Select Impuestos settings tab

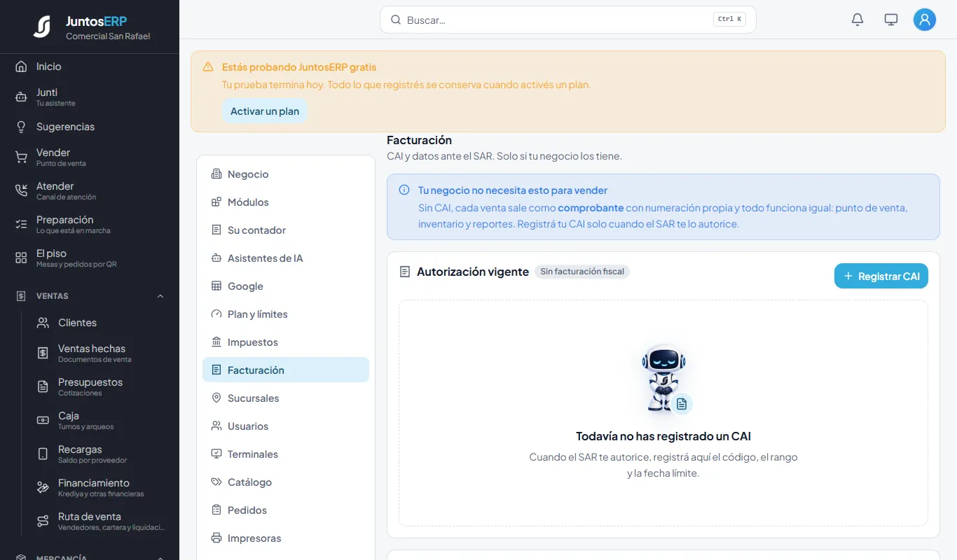click(286, 342)
